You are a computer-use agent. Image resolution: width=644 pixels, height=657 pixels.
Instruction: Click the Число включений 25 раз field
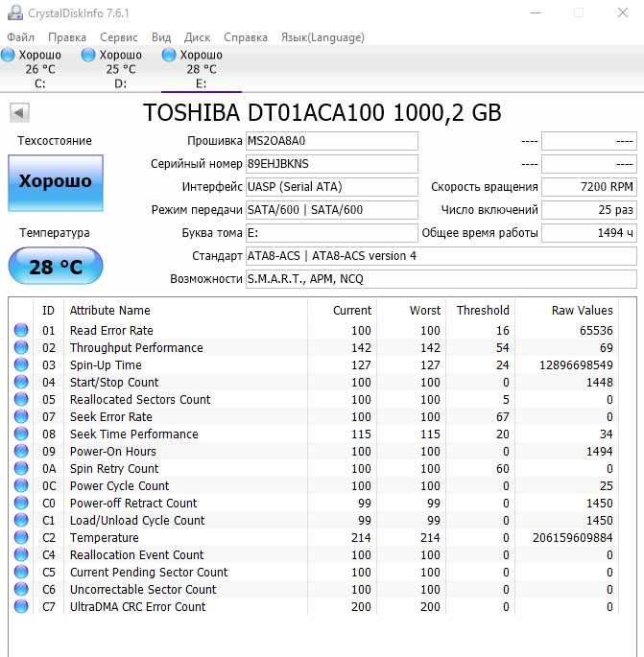click(589, 210)
